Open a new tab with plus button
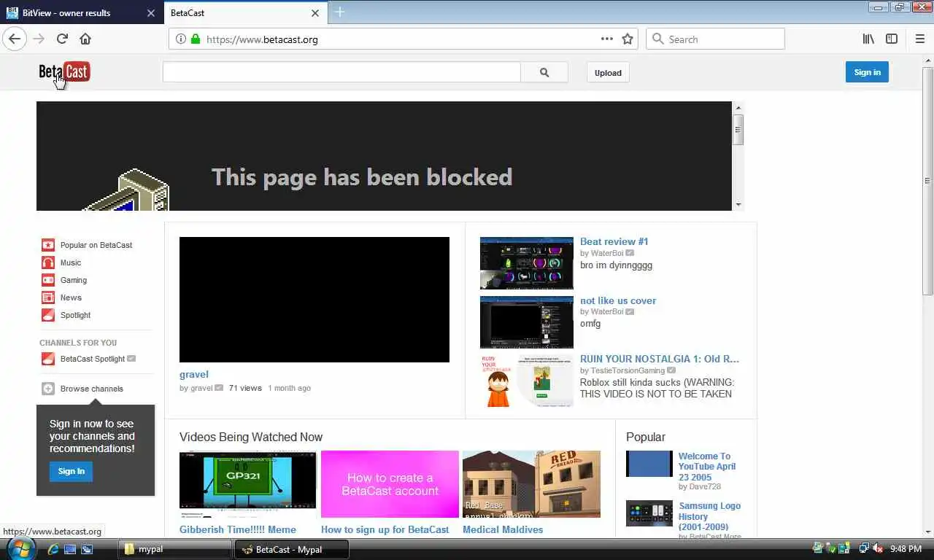The width and height of the screenshot is (934, 560). (339, 12)
